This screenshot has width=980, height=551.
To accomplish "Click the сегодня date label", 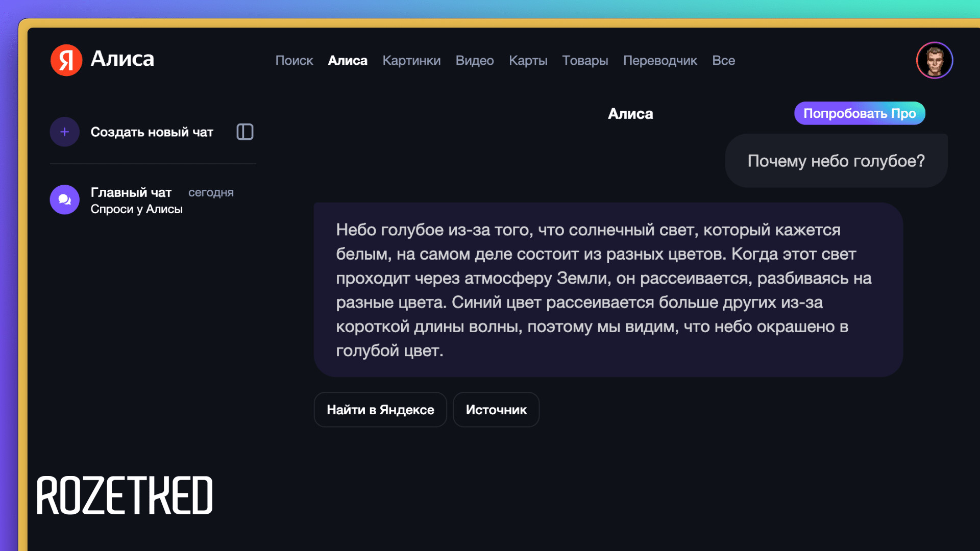I will pos(211,192).
